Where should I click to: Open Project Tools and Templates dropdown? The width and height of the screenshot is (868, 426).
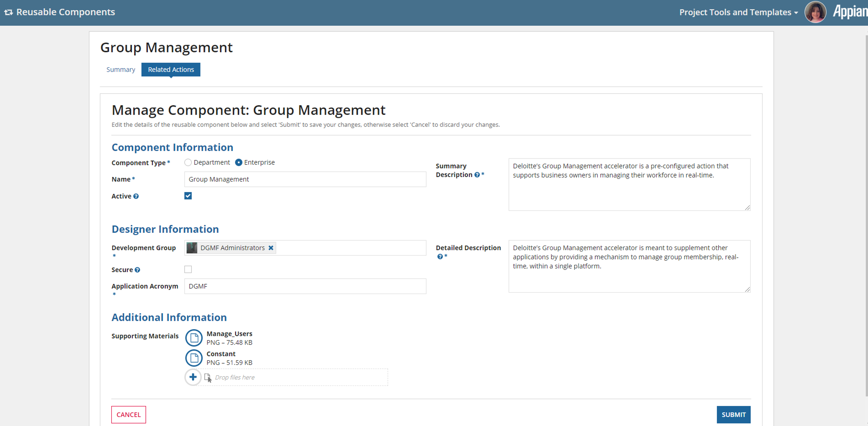pos(738,12)
